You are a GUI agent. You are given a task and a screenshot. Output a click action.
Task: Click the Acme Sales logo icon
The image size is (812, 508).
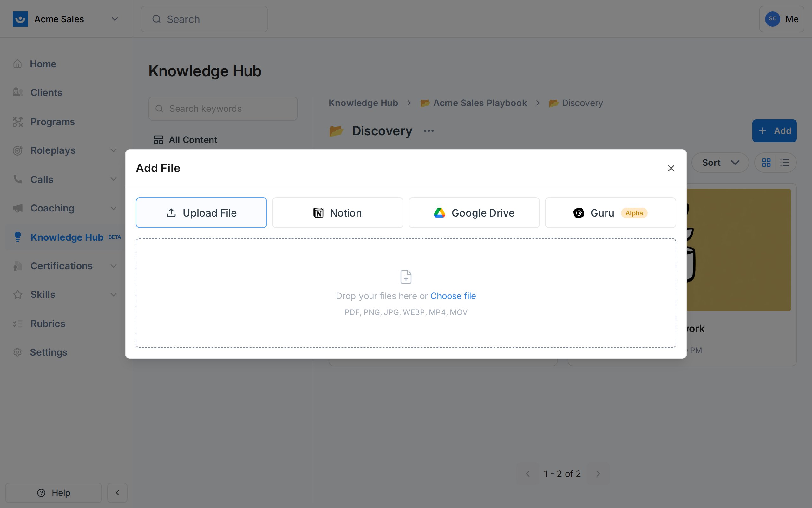(20, 19)
